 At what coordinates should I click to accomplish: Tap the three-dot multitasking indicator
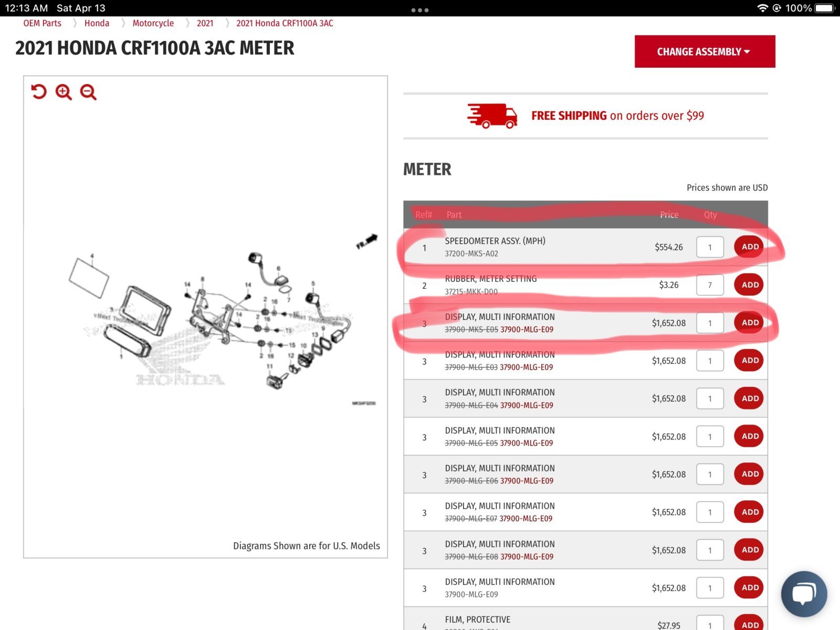420,10
